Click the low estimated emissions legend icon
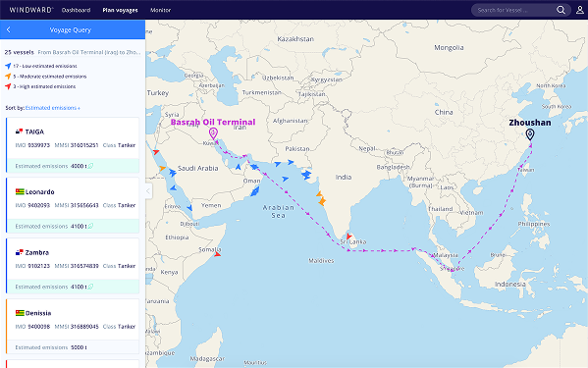Screen dimensions: 588x368 [8, 66]
